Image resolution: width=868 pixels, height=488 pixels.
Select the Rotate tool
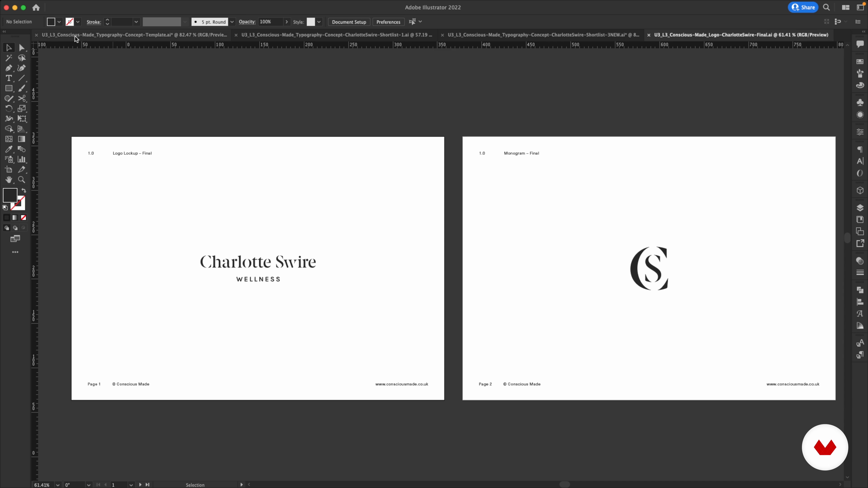click(9, 108)
